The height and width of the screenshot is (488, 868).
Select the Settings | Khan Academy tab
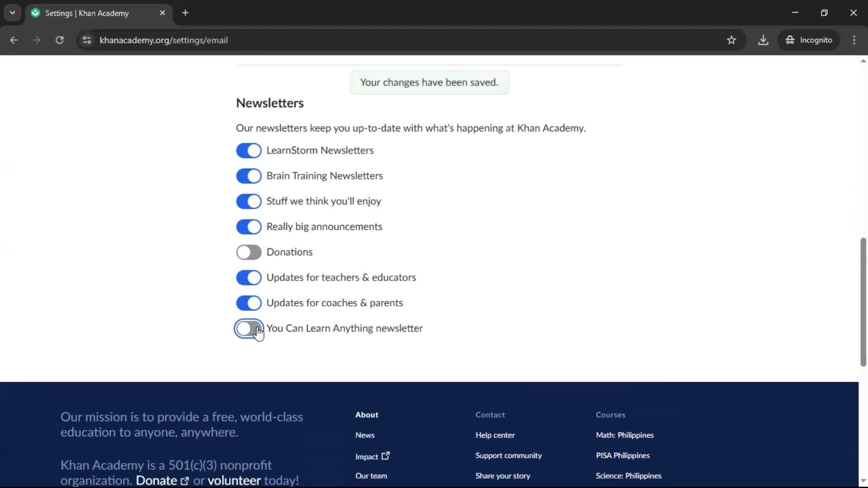click(x=99, y=13)
